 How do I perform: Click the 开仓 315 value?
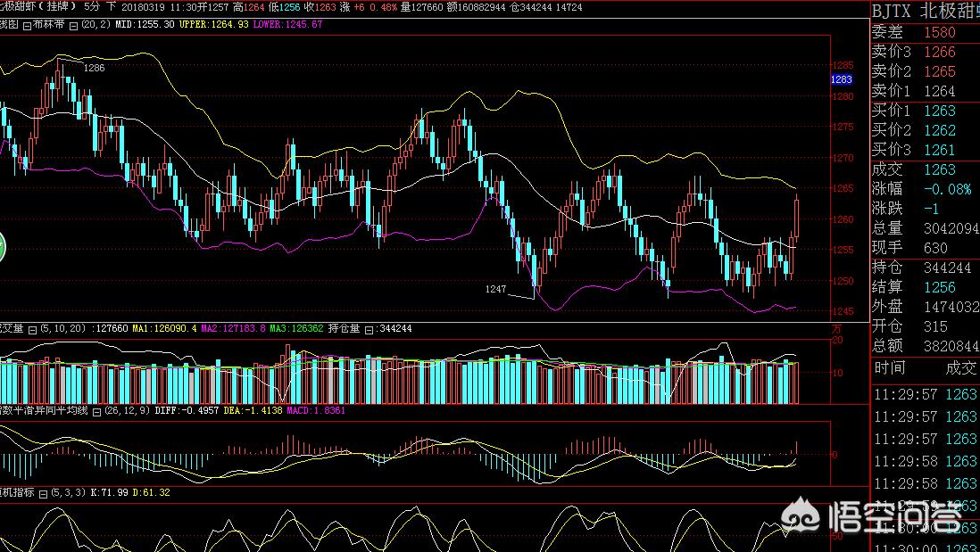point(935,326)
